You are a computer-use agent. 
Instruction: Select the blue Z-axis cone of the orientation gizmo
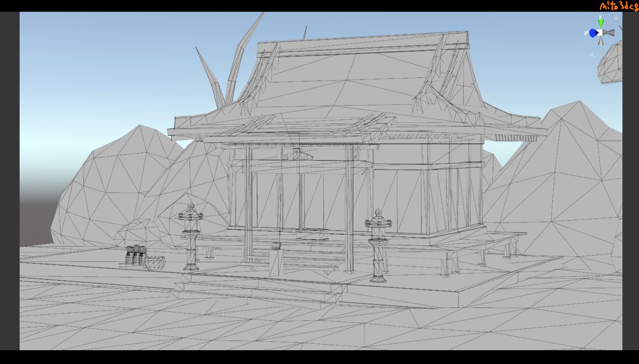click(x=593, y=32)
